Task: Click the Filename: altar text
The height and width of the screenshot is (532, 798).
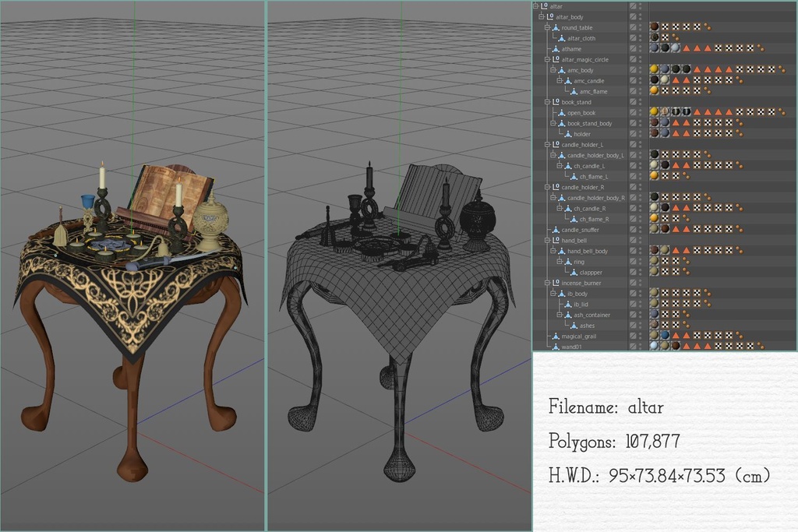Action: point(606,407)
